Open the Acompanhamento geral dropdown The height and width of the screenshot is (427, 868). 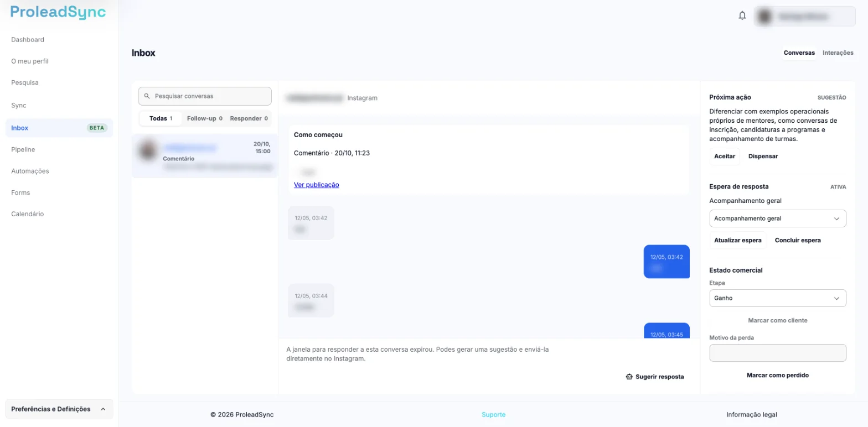point(778,218)
